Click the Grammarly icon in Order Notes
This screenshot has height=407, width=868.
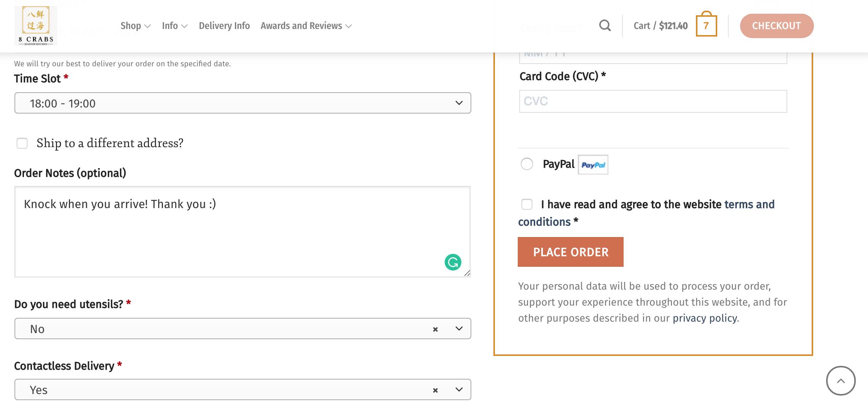tap(453, 262)
